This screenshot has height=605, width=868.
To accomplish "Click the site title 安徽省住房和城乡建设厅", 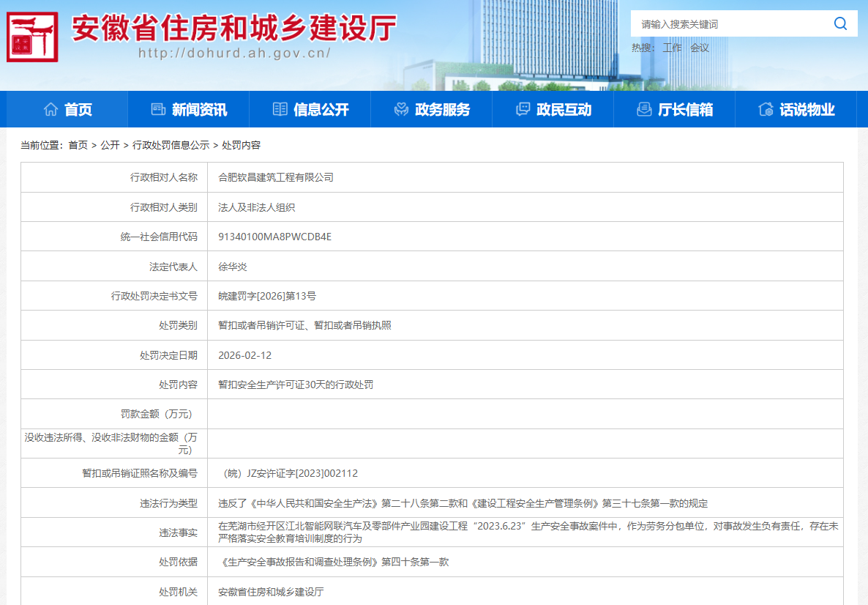I will click(233, 29).
